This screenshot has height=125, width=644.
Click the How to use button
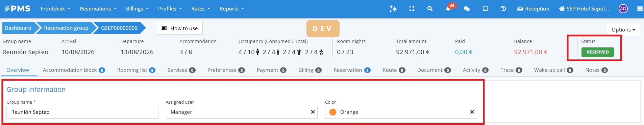tap(180, 28)
